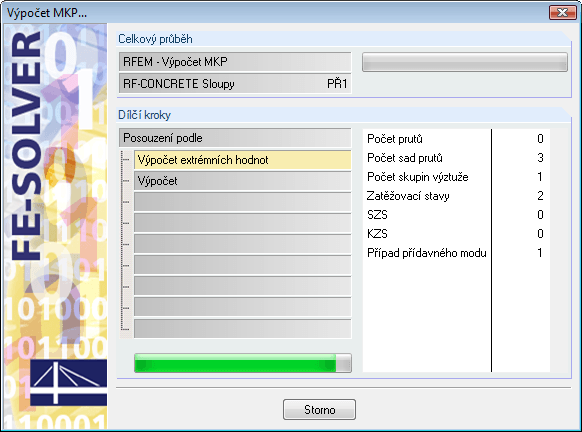Screen dimensions: 582x432
Task: Click the 'PŘ1' case label
Action: 337,84
